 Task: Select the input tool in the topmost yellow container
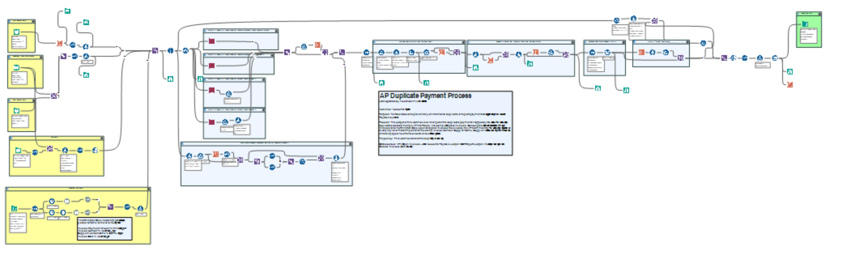click(x=16, y=32)
